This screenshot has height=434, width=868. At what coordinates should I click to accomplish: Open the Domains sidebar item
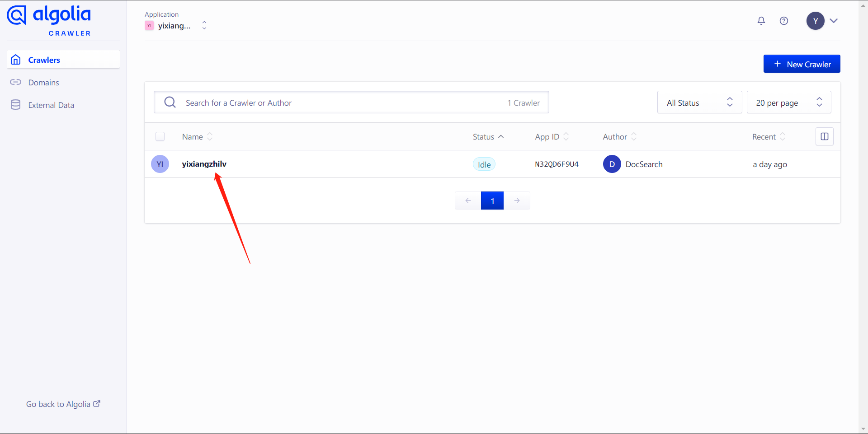pos(43,83)
